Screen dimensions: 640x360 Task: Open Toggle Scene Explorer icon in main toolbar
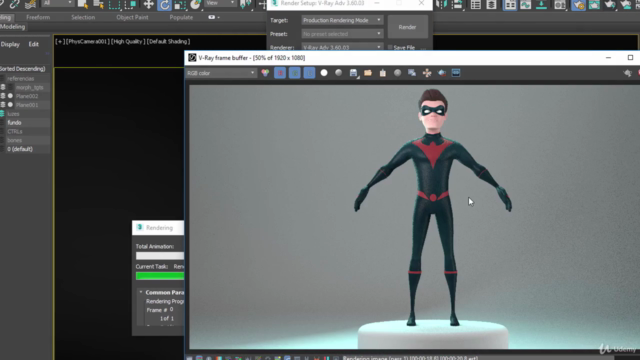pos(476,4)
